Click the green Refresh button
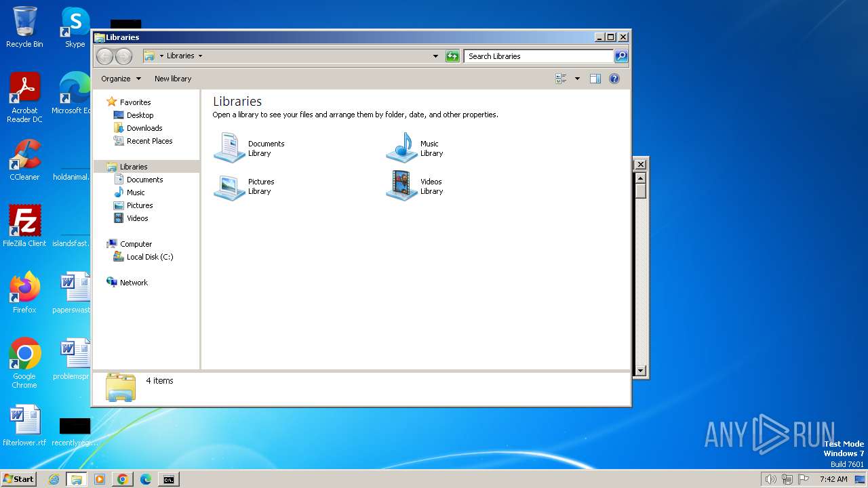Viewport: 868px width, 488px height. point(452,56)
